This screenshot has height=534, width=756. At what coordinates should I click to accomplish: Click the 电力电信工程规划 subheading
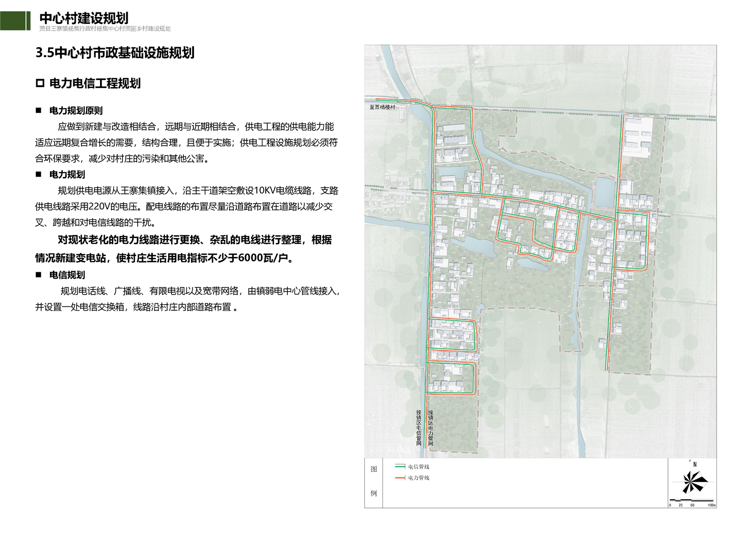click(x=95, y=84)
